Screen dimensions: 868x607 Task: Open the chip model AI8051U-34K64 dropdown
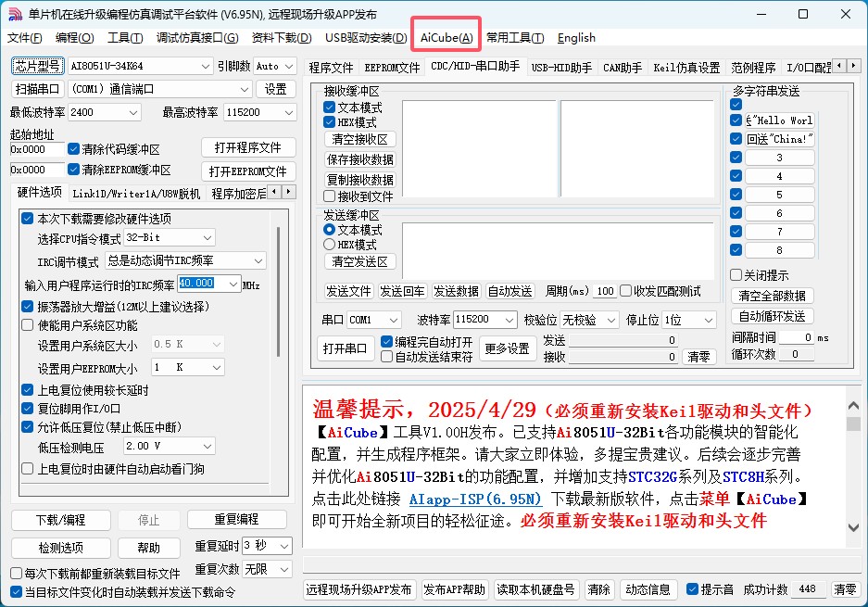(140, 66)
